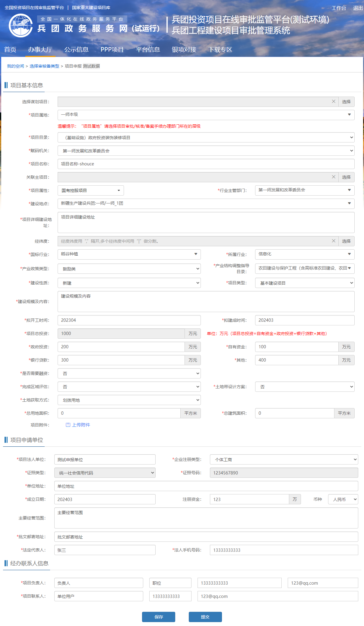Viewport: 364px width, 626px height.
Task: Clear the 关联主项目 field with X icon
Action: pos(334,177)
